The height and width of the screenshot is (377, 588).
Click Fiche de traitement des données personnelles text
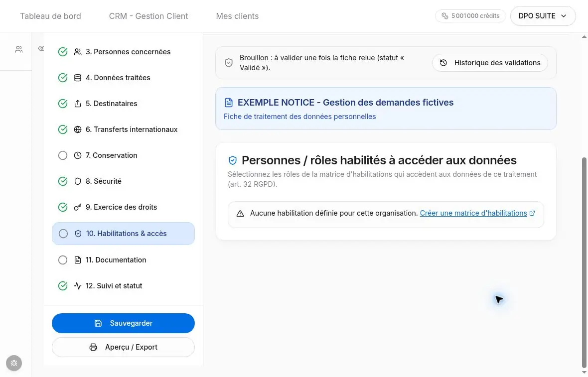coord(299,117)
